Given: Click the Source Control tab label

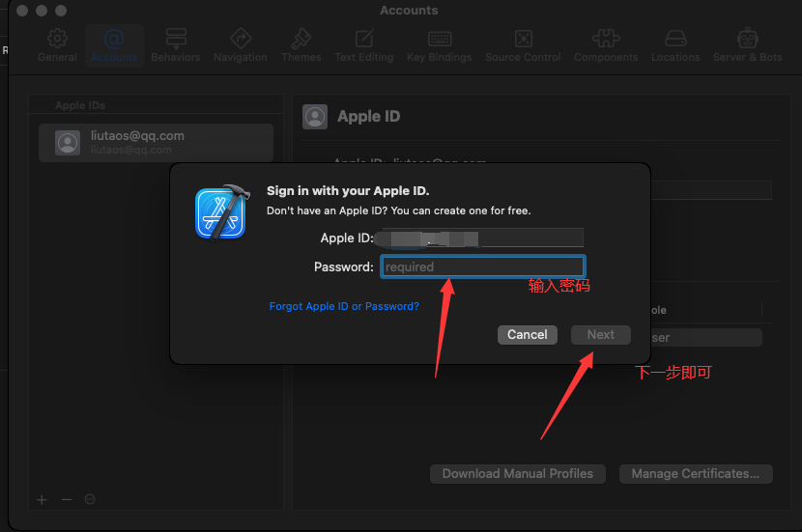Looking at the screenshot, I should point(524,57).
